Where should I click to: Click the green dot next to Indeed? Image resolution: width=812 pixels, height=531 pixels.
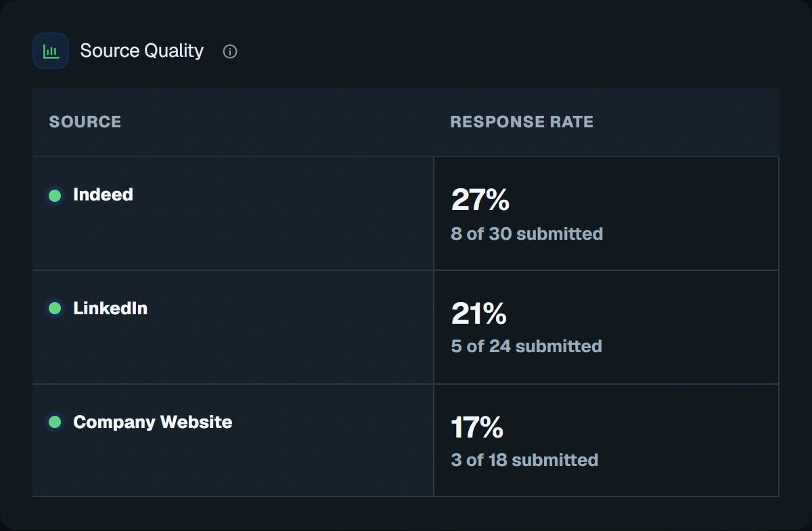coord(55,196)
